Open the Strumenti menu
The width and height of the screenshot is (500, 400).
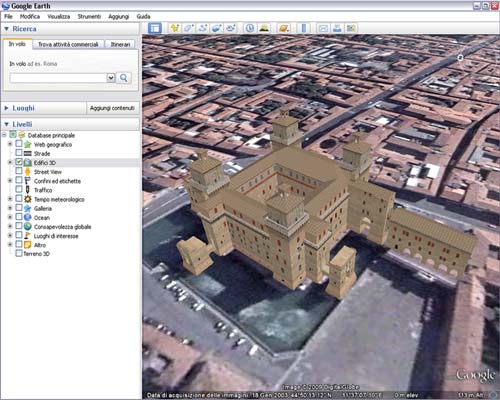pos(89,16)
